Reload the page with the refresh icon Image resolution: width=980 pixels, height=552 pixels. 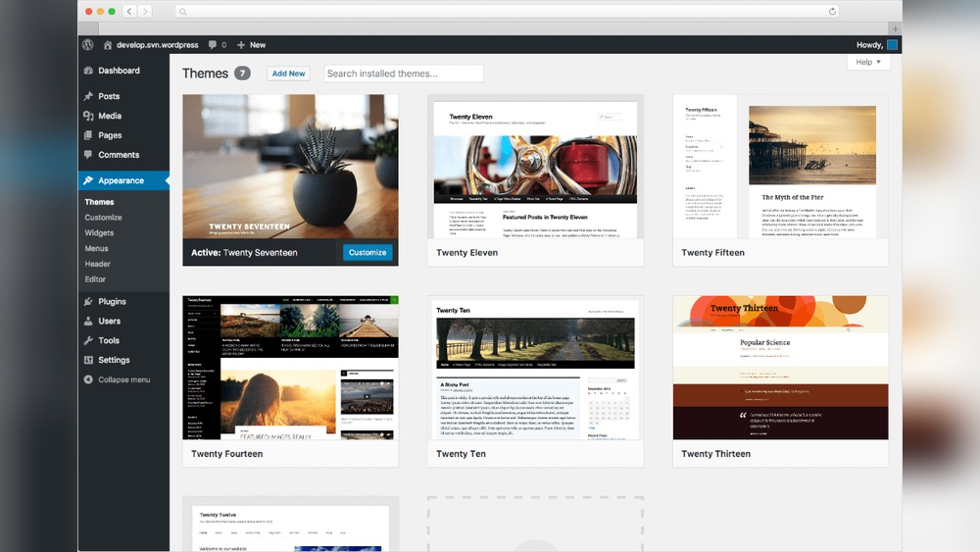click(832, 11)
